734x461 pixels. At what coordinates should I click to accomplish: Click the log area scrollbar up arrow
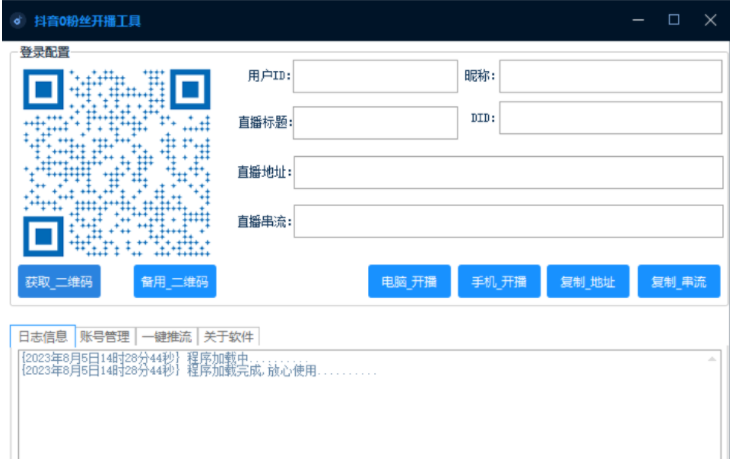[712, 358]
